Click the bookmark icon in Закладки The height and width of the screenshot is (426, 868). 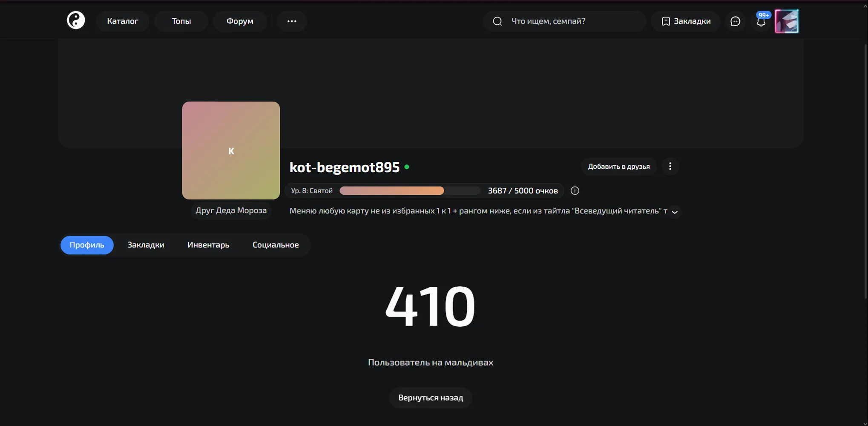(x=666, y=21)
